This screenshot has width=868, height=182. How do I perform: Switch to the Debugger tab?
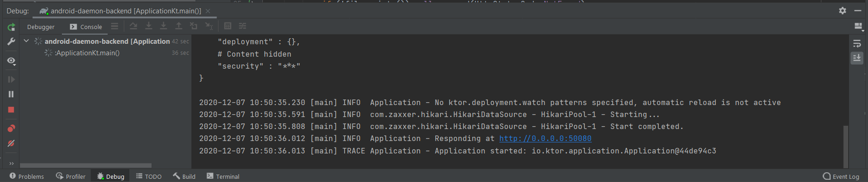(41, 27)
